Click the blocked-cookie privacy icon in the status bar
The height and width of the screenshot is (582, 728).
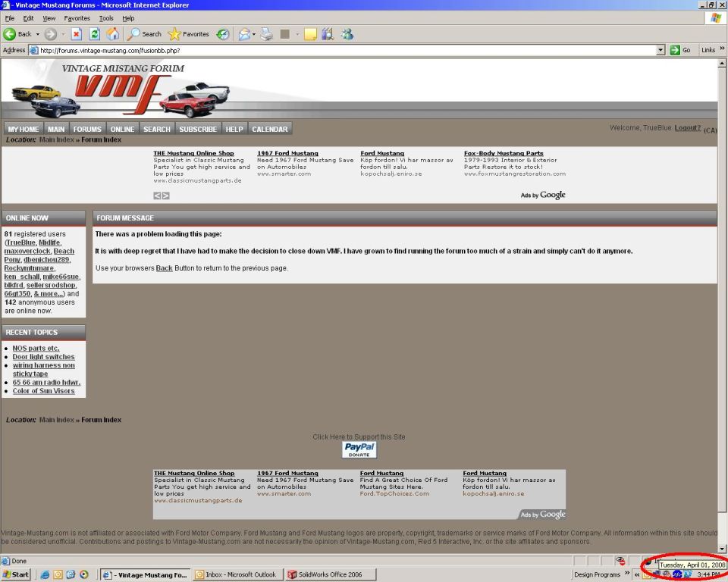620,561
